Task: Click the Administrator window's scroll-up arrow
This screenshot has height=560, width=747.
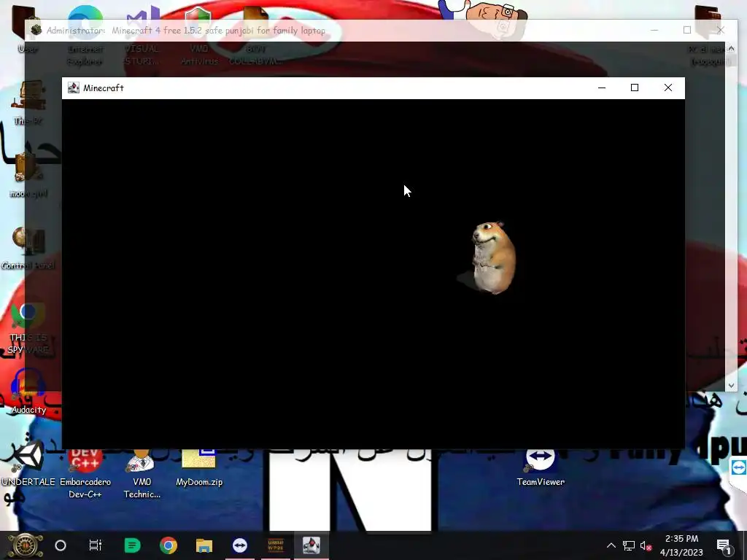Action: 731,49
